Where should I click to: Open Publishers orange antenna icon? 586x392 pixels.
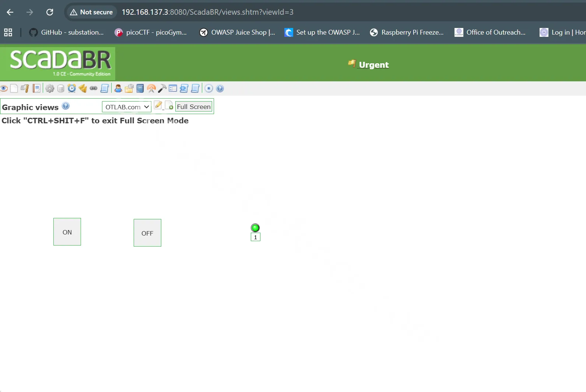(151, 88)
